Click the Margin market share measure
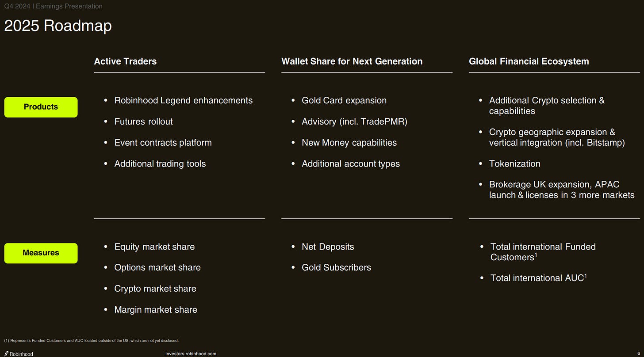644x357 pixels. coord(155,310)
